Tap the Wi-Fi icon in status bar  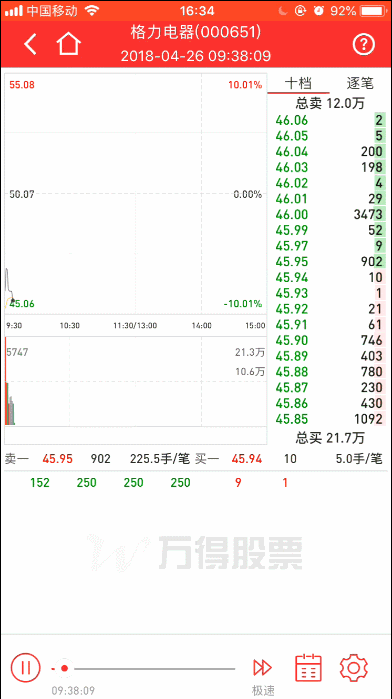click(x=92, y=10)
